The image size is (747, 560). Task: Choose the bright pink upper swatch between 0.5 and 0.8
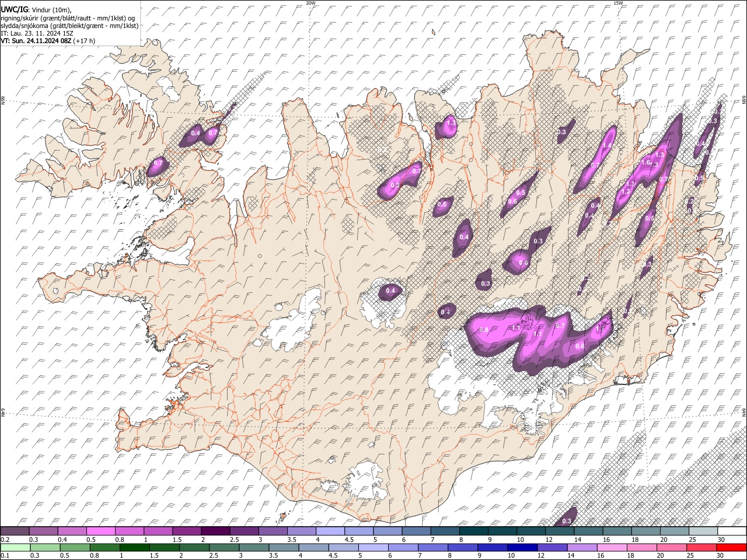click(100, 531)
